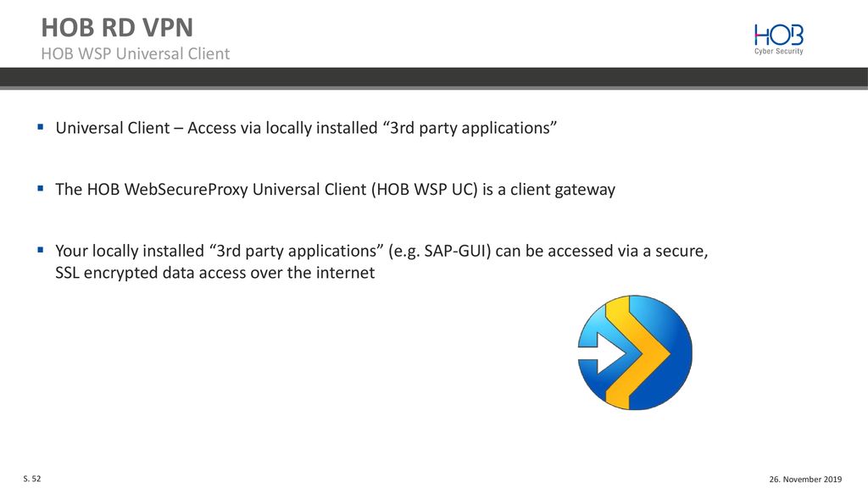Select the 'HOB WSP Universal Client' subtitle

pyautogui.click(x=135, y=53)
